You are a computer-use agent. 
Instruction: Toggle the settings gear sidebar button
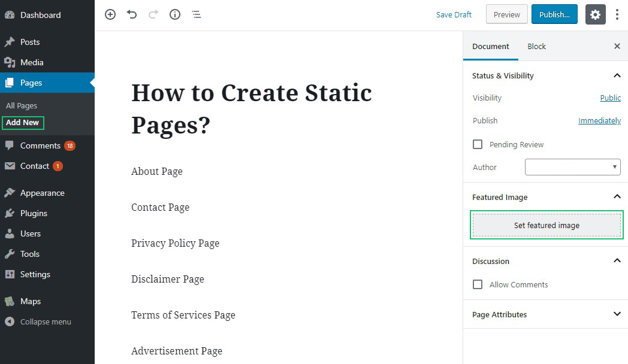pyautogui.click(x=596, y=15)
